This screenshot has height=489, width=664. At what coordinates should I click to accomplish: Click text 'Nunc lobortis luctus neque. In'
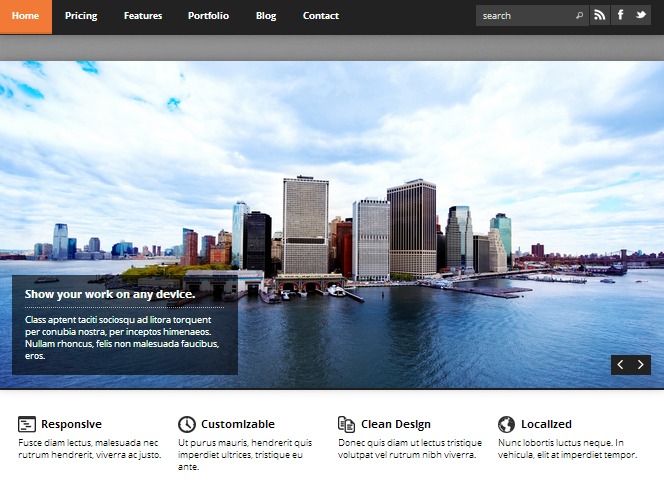561,443
